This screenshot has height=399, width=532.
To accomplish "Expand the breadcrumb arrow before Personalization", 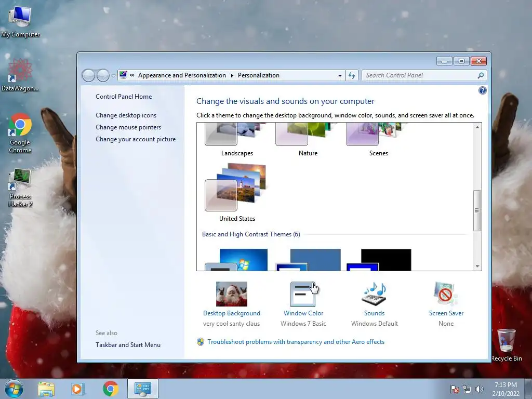I will click(x=232, y=75).
